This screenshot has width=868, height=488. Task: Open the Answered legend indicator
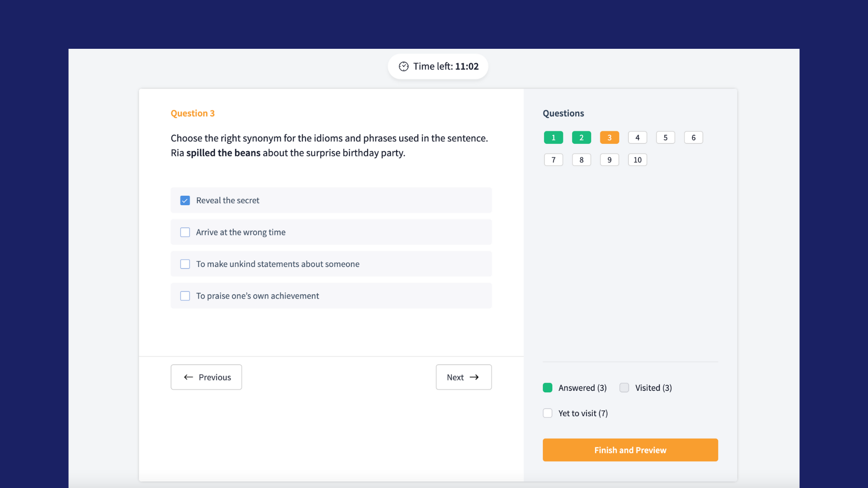547,388
